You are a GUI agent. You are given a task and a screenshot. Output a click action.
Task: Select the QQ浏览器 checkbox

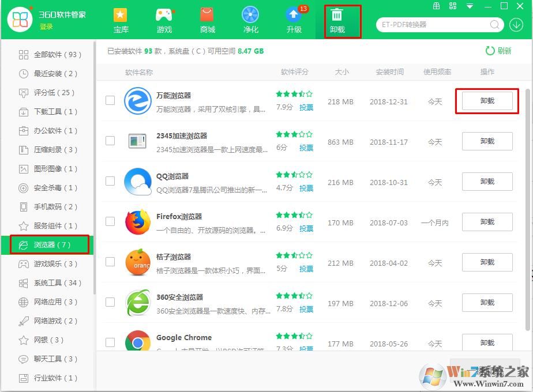tap(110, 181)
